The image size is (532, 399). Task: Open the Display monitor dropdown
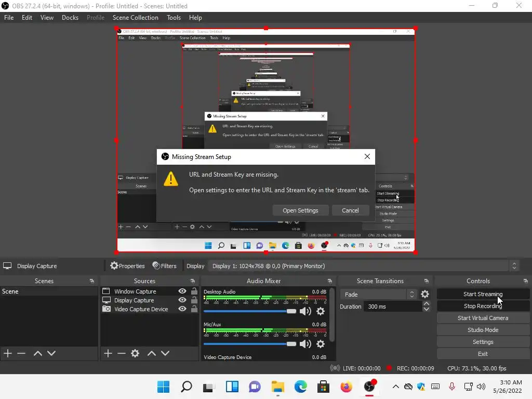[x=363, y=266]
